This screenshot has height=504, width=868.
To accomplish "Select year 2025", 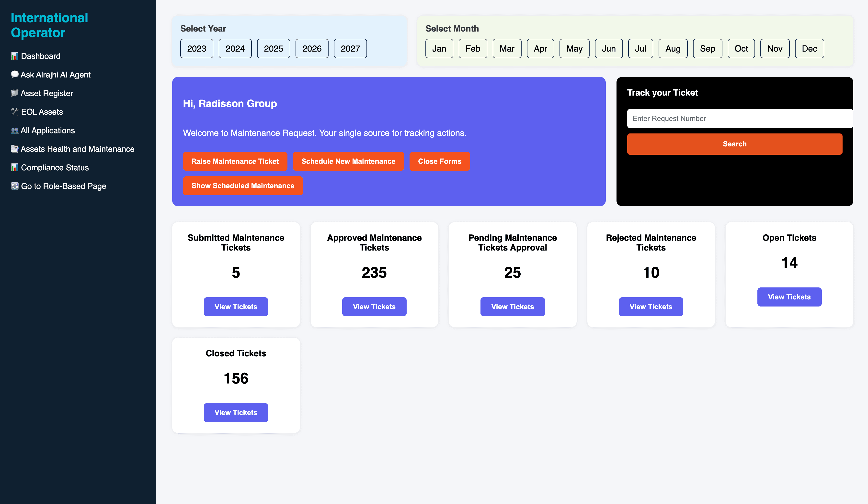I will [x=274, y=48].
